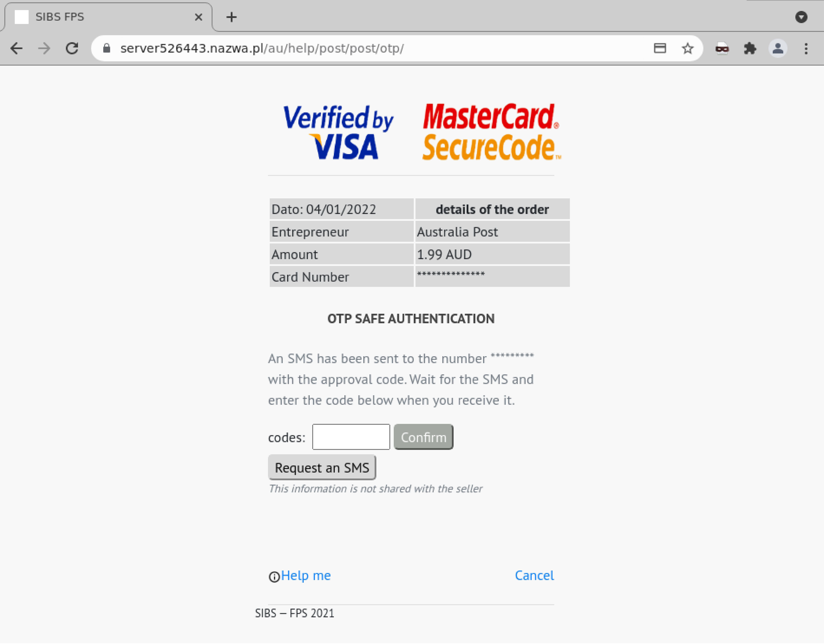The image size is (824, 644).
Task: Click the Request an SMS button
Action: [322, 467]
